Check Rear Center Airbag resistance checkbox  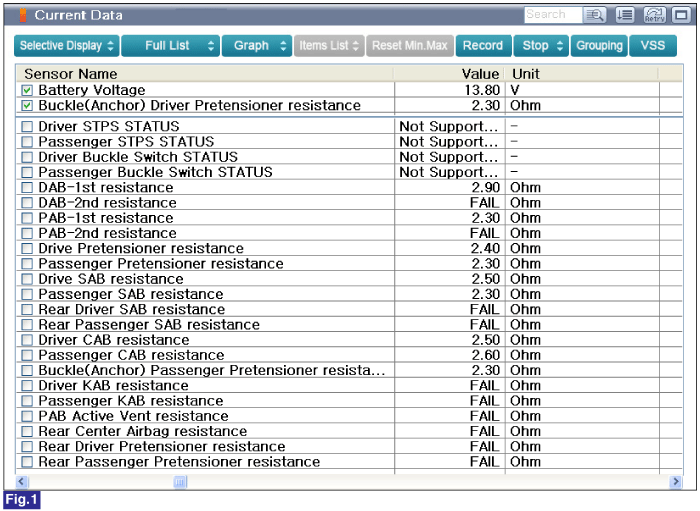[27, 432]
